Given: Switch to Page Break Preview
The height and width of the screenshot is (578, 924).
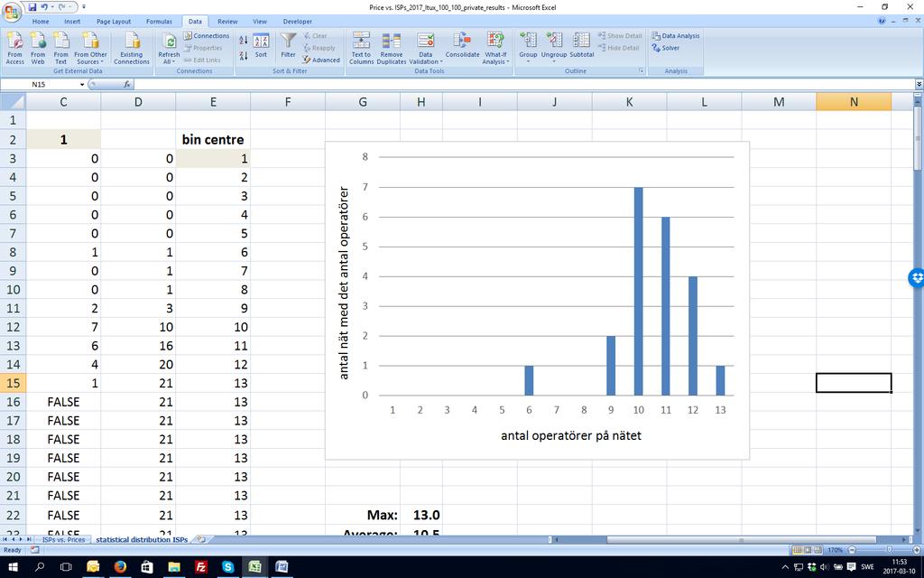Looking at the screenshot, I should point(819,550).
